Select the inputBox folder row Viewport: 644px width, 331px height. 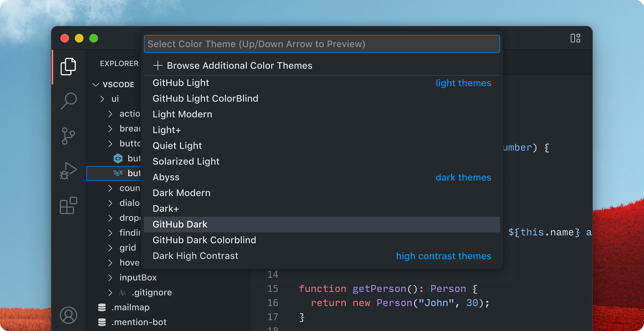click(x=168, y=277)
